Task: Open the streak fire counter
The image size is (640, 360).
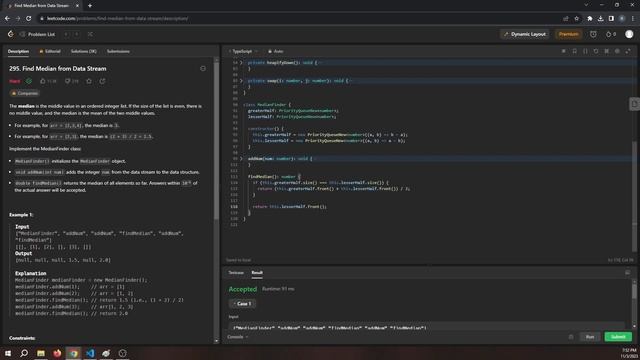Action: click(x=611, y=34)
